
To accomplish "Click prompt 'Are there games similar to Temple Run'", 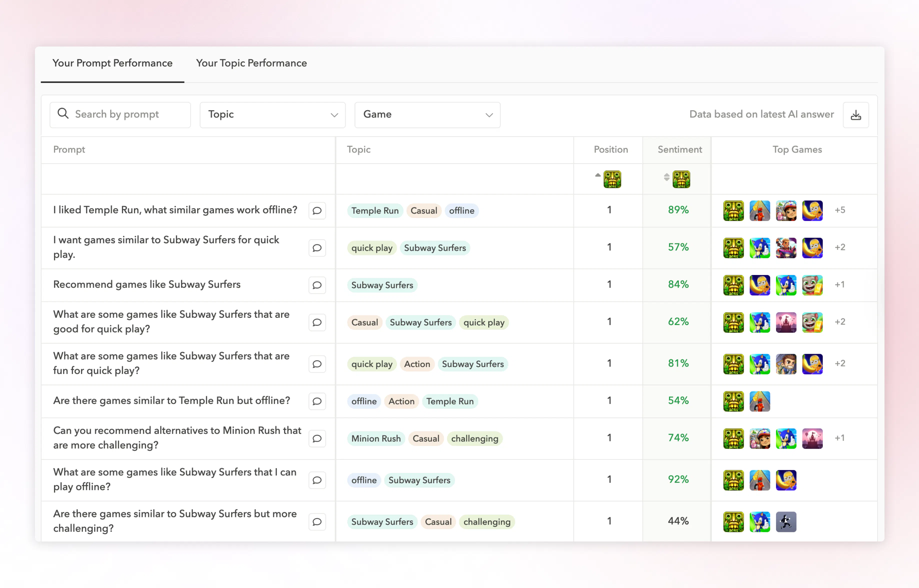I will 171,400.
